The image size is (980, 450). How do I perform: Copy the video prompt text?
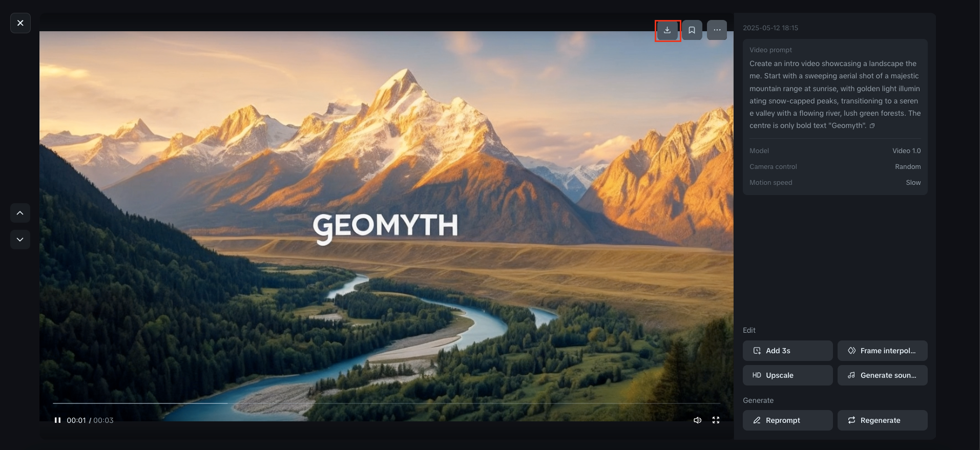click(x=872, y=126)
